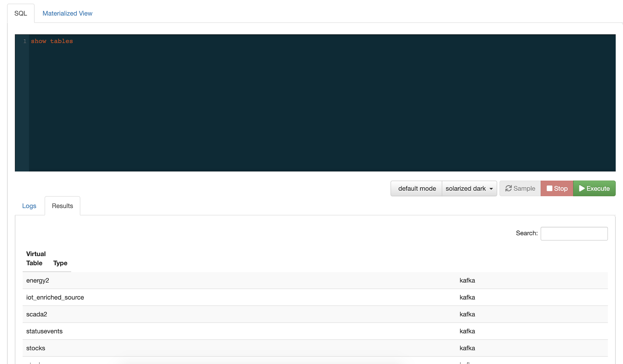Sort by the Type column header
The height and width of the screenshot is (364, 623).
click(60, 263)
